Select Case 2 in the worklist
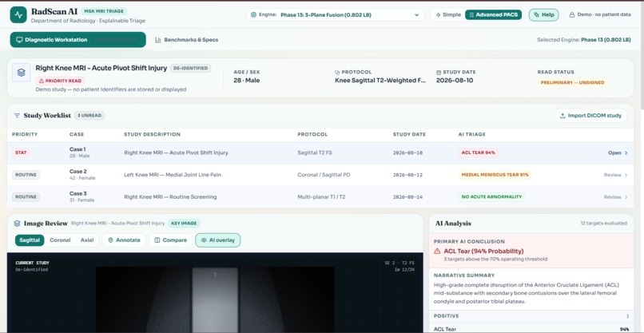644x333 pixels. coord(320,175)
